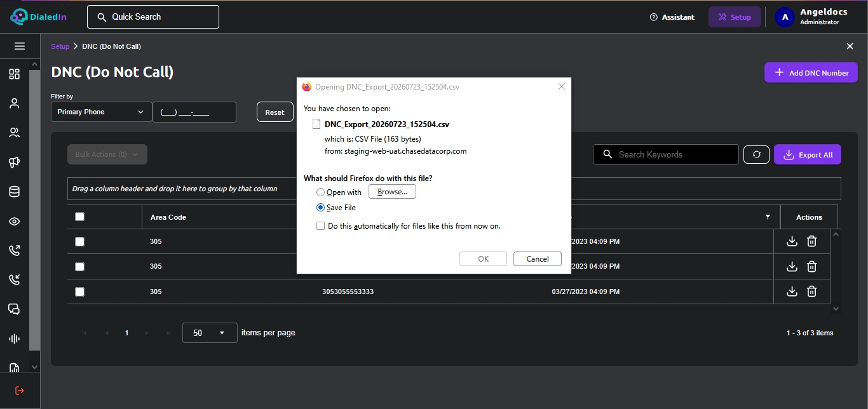
Task: Delete the second 305 row
Action: tap(811, 266)
